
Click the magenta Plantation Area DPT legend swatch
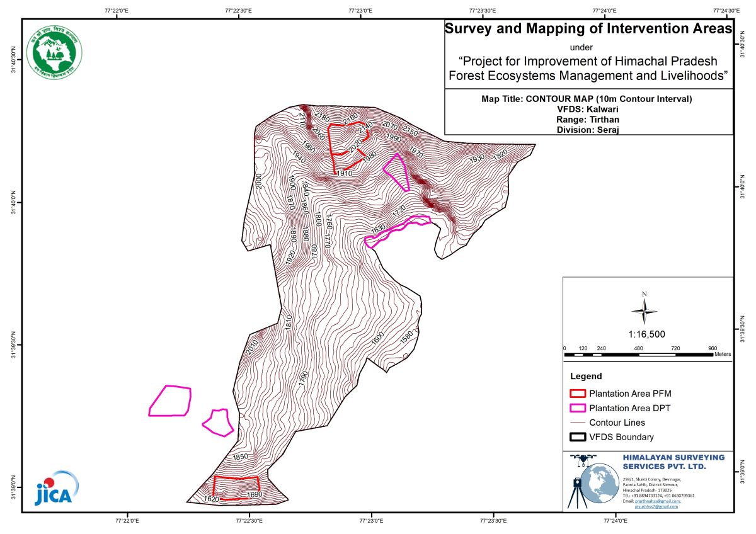[576, 408]
